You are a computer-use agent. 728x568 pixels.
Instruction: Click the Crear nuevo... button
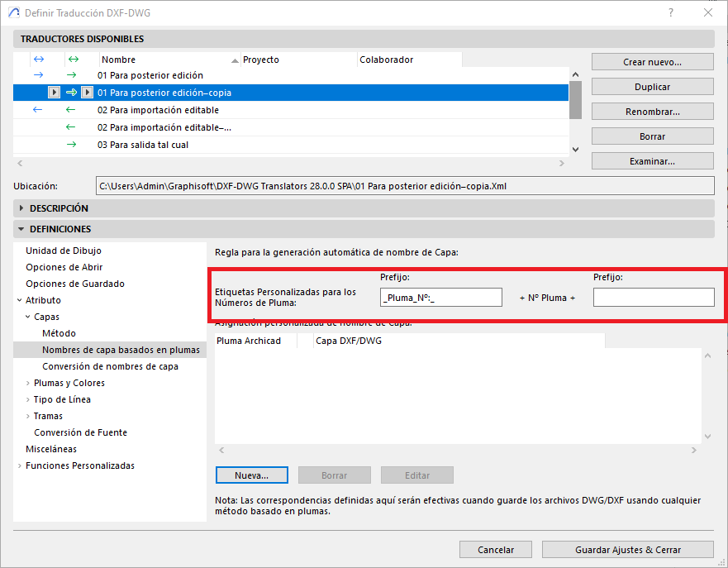tap(652, 62)
